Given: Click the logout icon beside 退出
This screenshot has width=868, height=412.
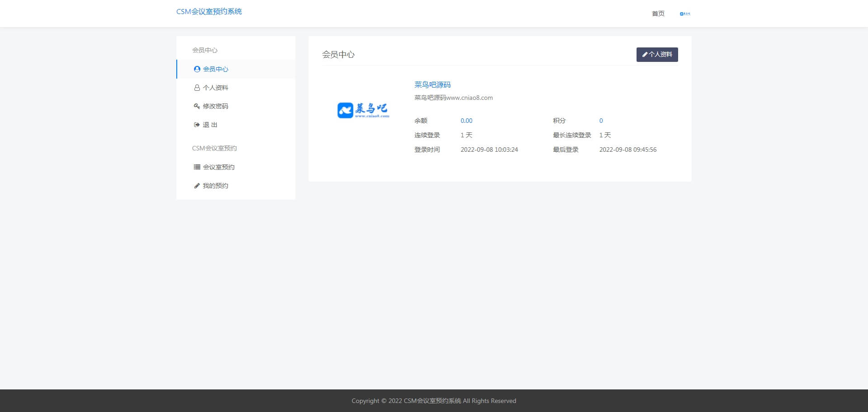Looking at the screenshot, I should (196, 124).
